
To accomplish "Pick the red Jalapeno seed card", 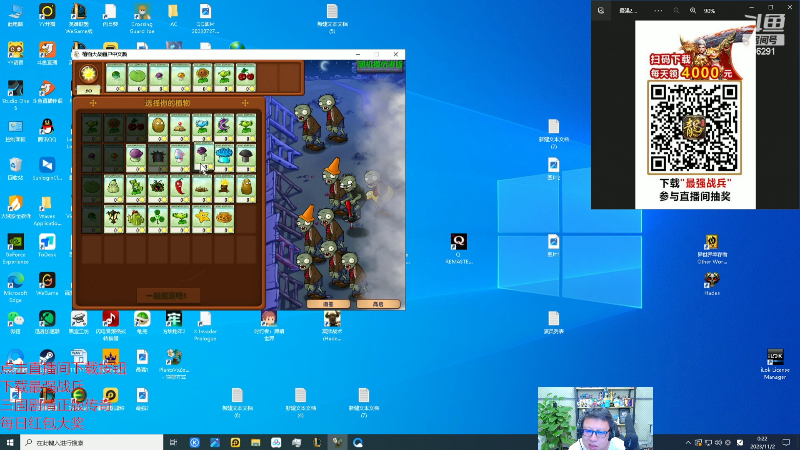I will (180, 189).
